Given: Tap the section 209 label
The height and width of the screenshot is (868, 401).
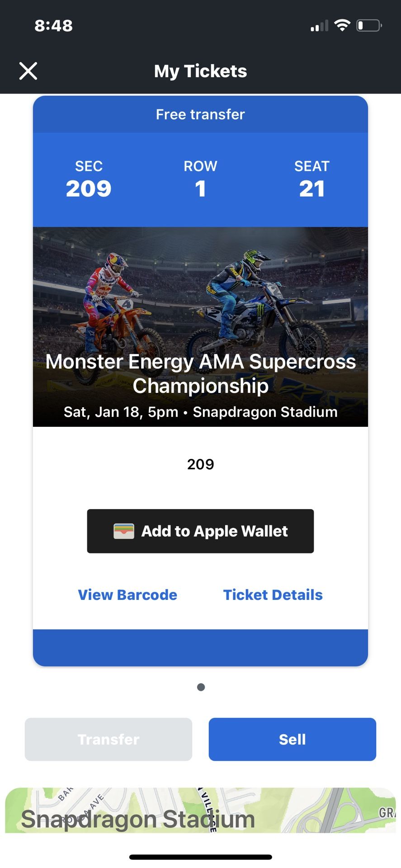Looking at the screenshot, I should coord(89,180).
